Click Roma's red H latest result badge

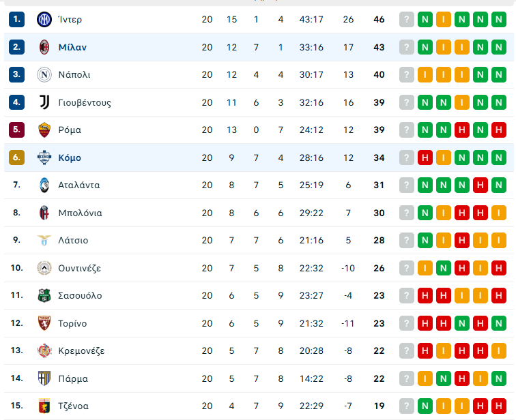coord(499,130)
